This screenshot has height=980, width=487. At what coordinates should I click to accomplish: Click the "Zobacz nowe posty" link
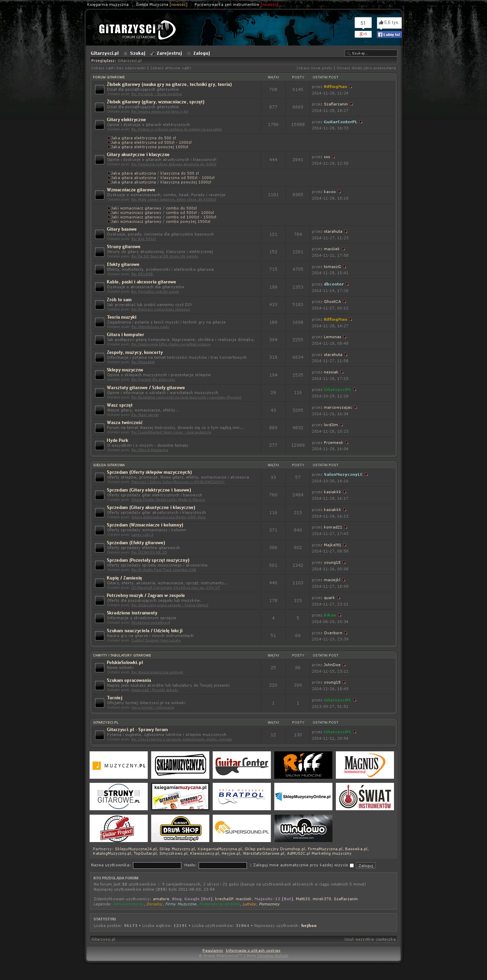[314, 68]
